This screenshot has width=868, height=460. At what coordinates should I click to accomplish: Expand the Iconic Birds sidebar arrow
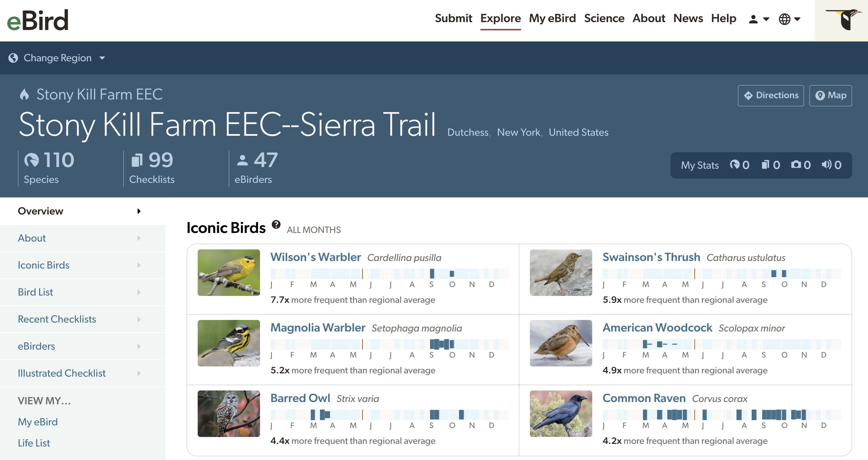(139, 265)
